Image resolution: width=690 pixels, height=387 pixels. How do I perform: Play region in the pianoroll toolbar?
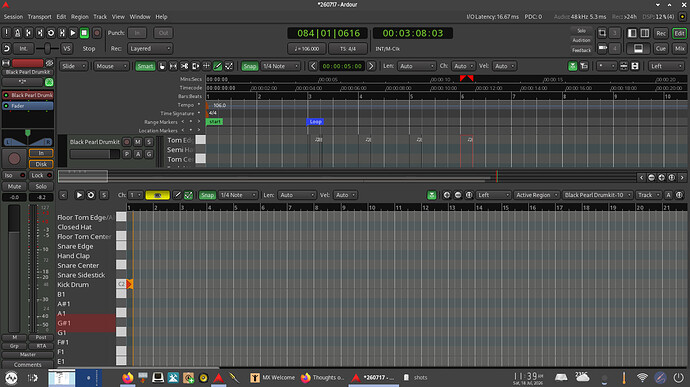[x=79, y=195]
